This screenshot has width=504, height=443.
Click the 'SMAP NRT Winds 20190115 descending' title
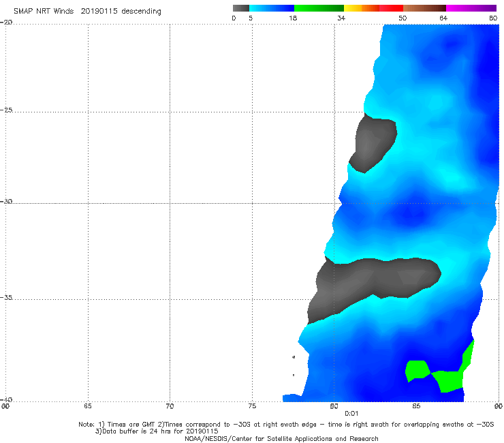point(87,12)
